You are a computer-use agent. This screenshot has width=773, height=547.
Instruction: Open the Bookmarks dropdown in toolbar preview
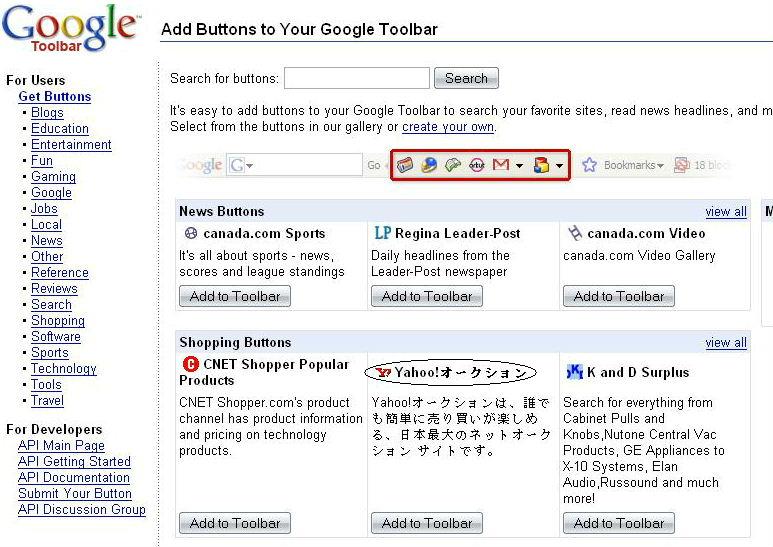click(x=660, y=166)
